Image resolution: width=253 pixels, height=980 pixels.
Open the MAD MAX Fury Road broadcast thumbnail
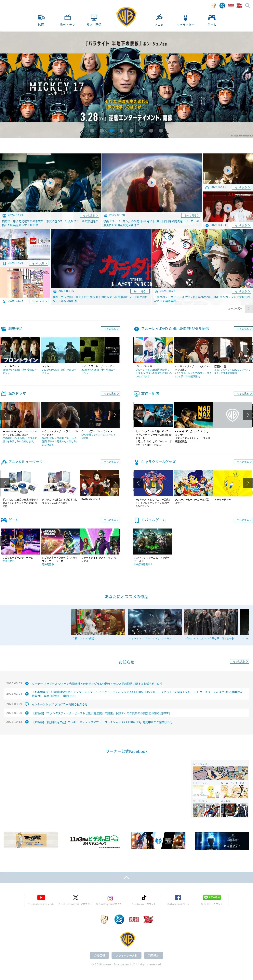193,415
